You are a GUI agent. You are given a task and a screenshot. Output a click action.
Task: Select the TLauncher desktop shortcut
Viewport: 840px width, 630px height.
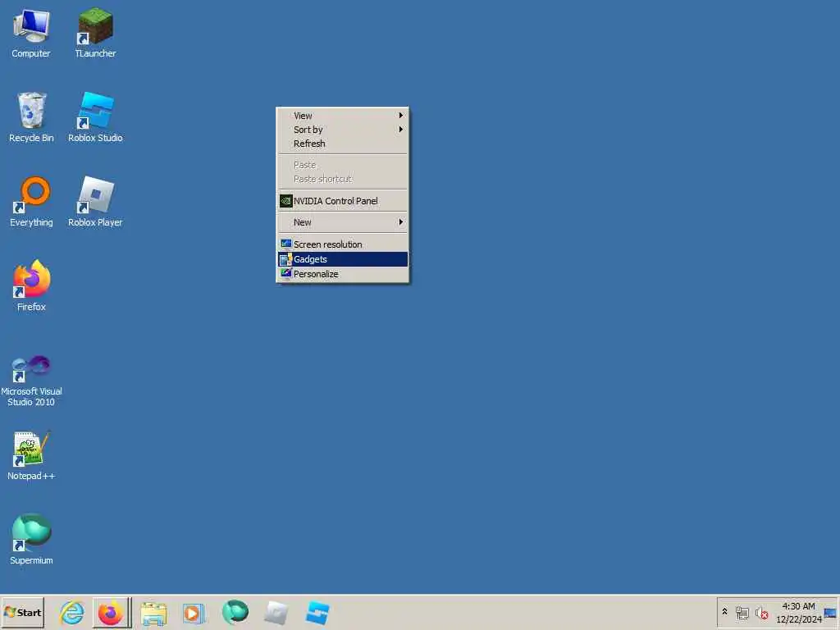click(95, 33)
